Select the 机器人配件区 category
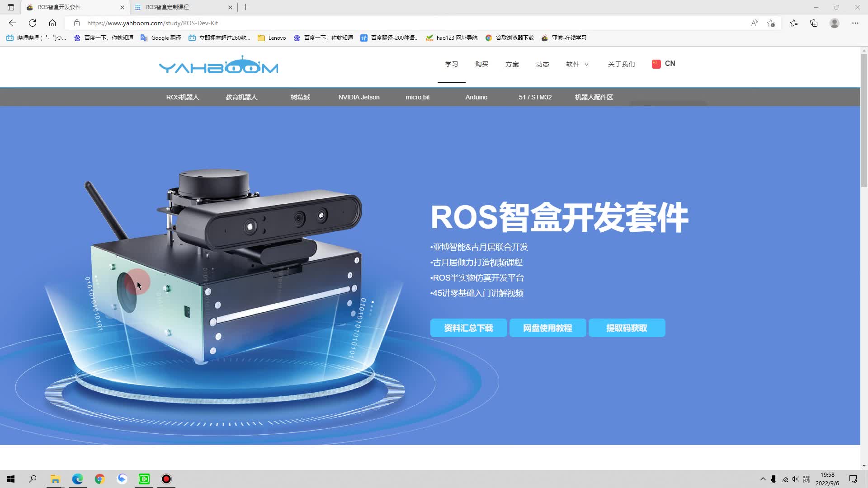The width and height of the screenshot is (868, 488). [x=594, y=97]
